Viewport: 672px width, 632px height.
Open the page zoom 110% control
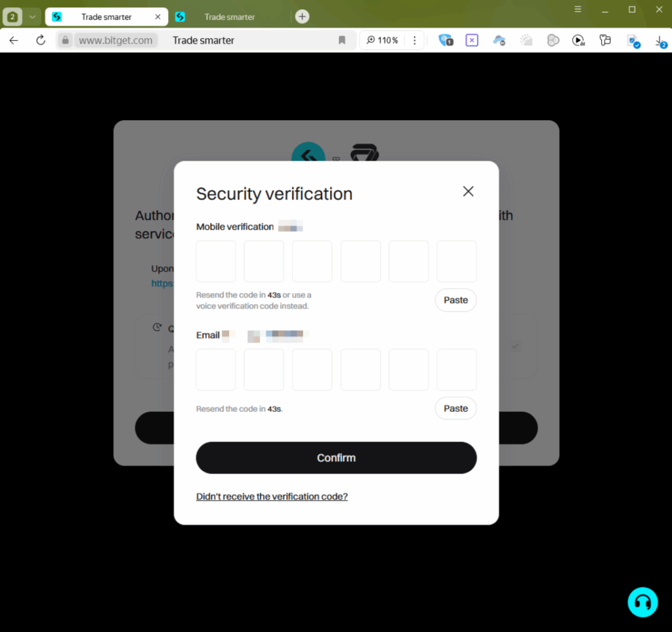pyautogui.click(x=383, y=40)
